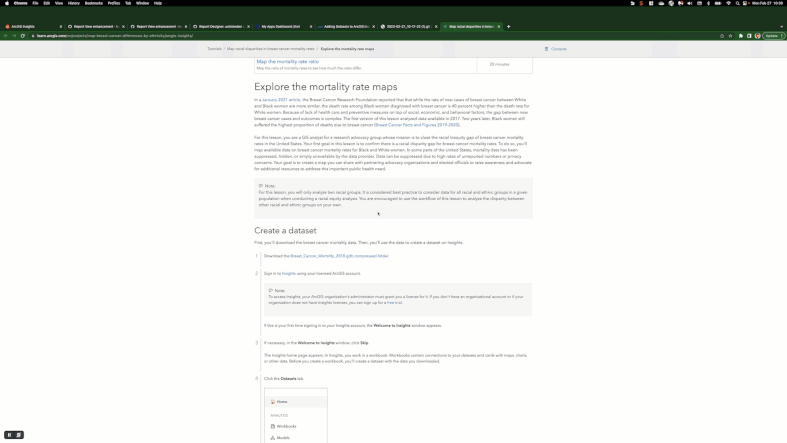
Task: Open the Help menu
Action: click(158, 3)
